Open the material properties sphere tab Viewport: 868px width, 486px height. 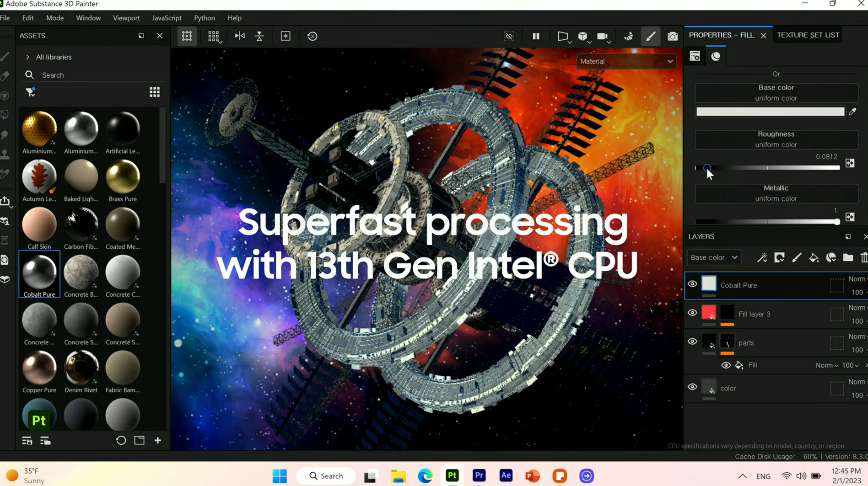(x=716, y=56)
